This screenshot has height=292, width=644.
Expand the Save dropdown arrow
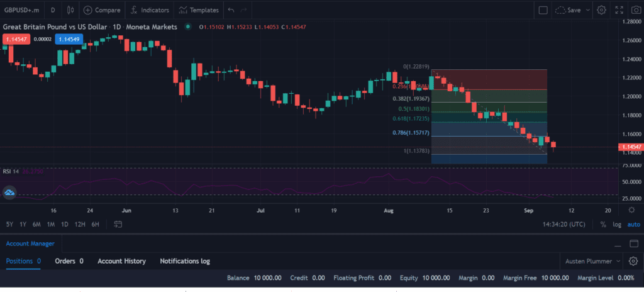point(588,10)
